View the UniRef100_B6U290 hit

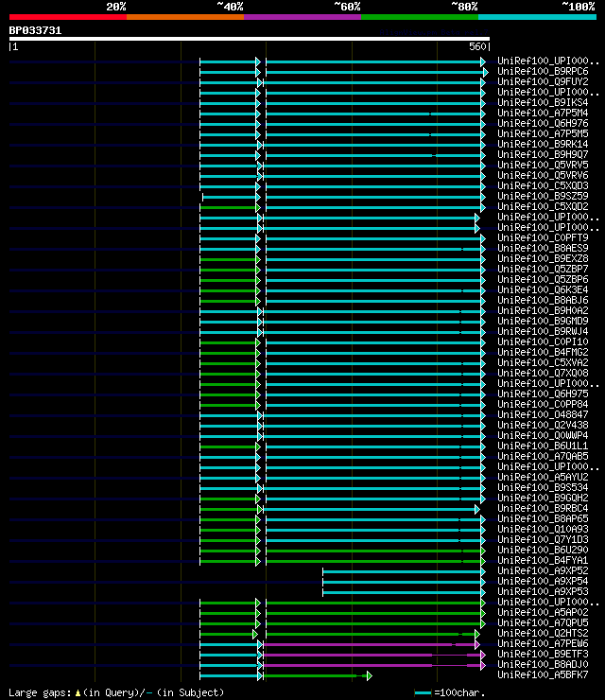(x=543, y=550)
